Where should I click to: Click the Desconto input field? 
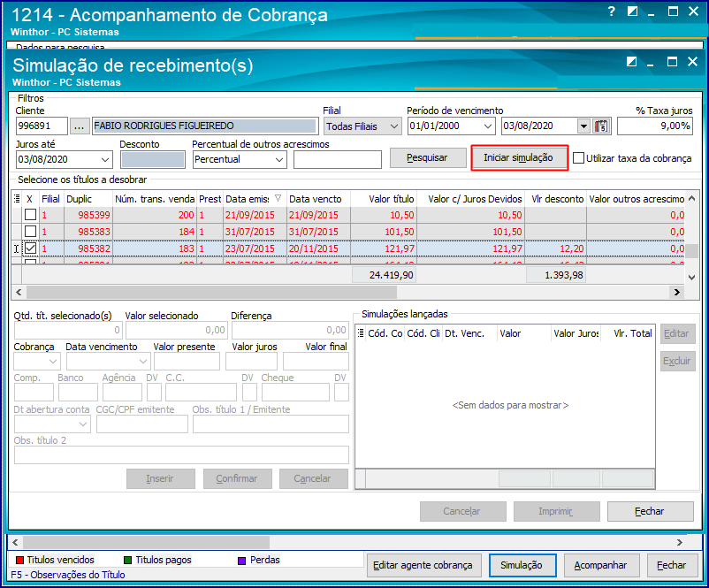click(x=153, y=160)
